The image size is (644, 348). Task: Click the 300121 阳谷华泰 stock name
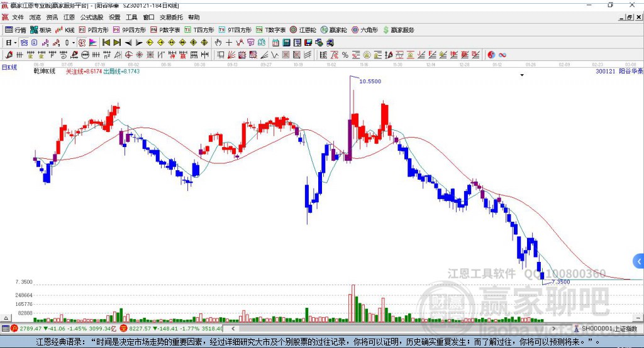619,71
